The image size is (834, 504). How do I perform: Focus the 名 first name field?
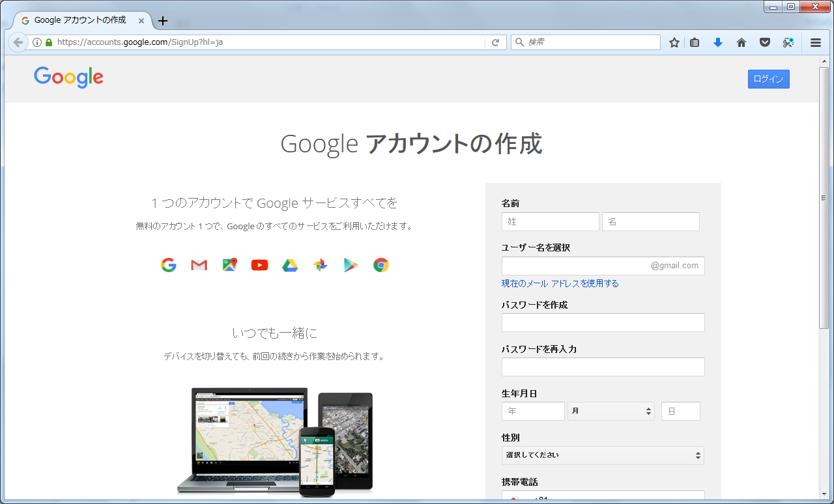point(651,221)
